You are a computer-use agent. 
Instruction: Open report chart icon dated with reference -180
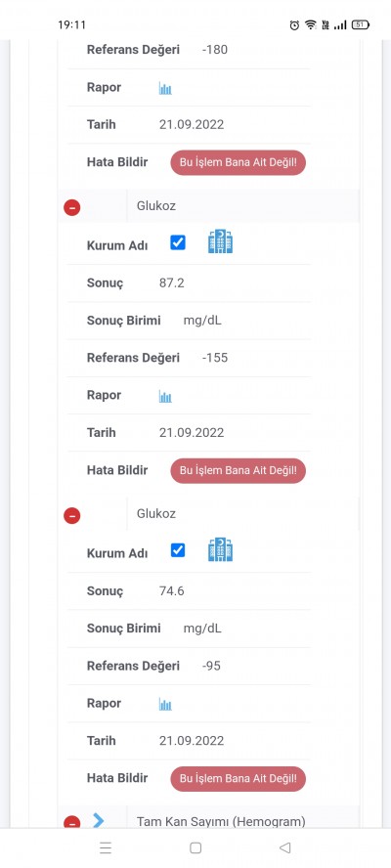(x=165, y=88)
